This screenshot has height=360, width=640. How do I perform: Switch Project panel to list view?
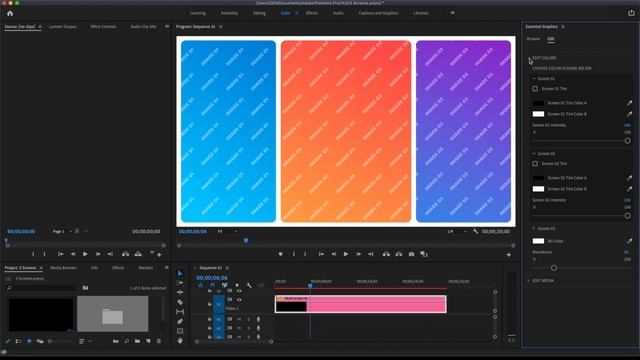18,341
